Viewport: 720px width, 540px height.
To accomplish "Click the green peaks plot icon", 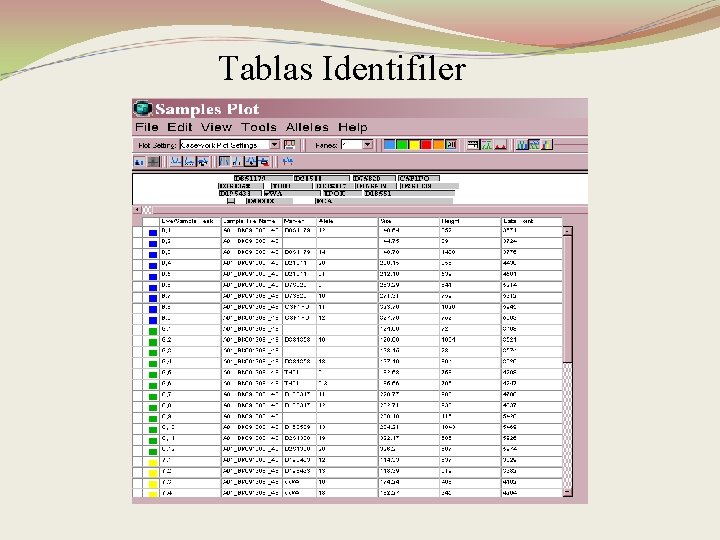I will [x=487, y=145].
